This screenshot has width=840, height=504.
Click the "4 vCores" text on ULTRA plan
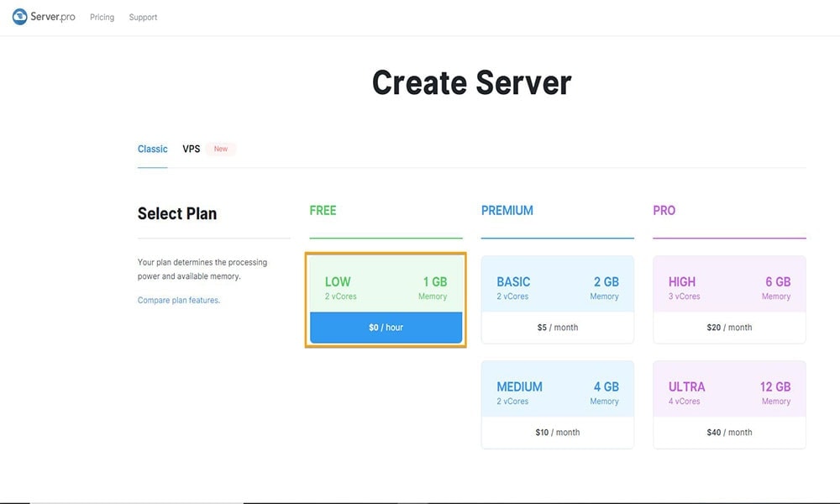click(684, 402)
